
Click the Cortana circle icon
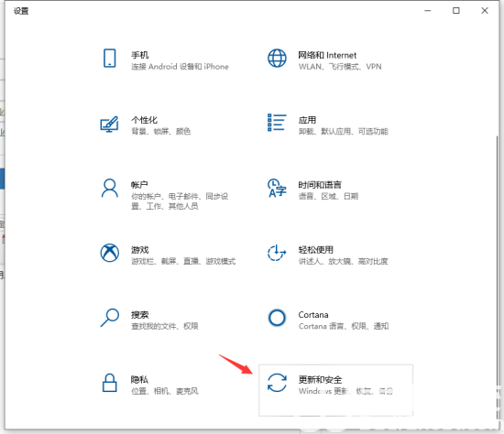click(x=277, y=318)
